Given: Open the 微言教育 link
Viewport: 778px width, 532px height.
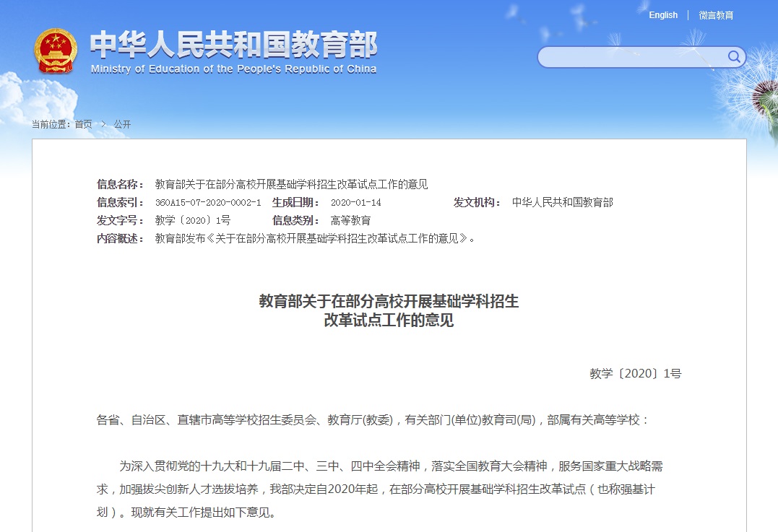Looking at the screenshot, I should click(x=716, y=15).
